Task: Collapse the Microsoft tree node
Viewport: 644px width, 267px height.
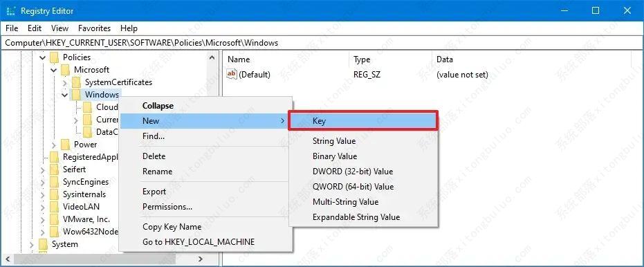Action: click(x=54, y=70)
